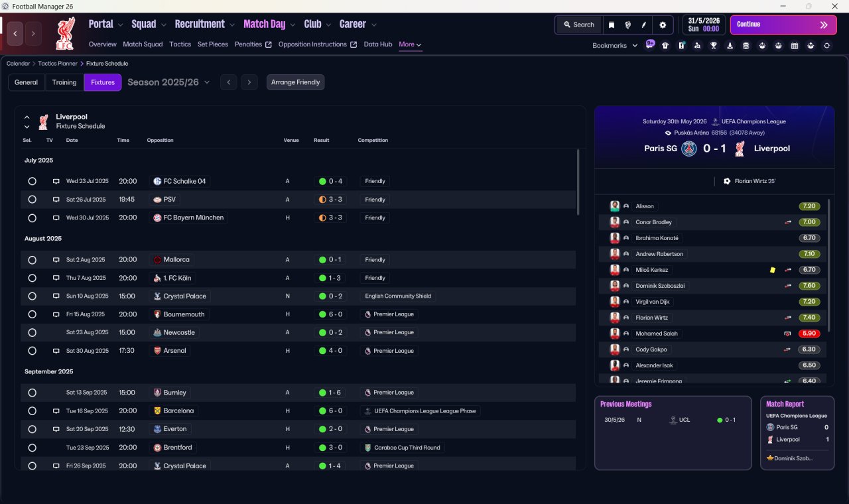The height and width of the screenshot is (504, 849).
Task: Select the FC Bayern München fixture radio button
Action: point(32,218)
